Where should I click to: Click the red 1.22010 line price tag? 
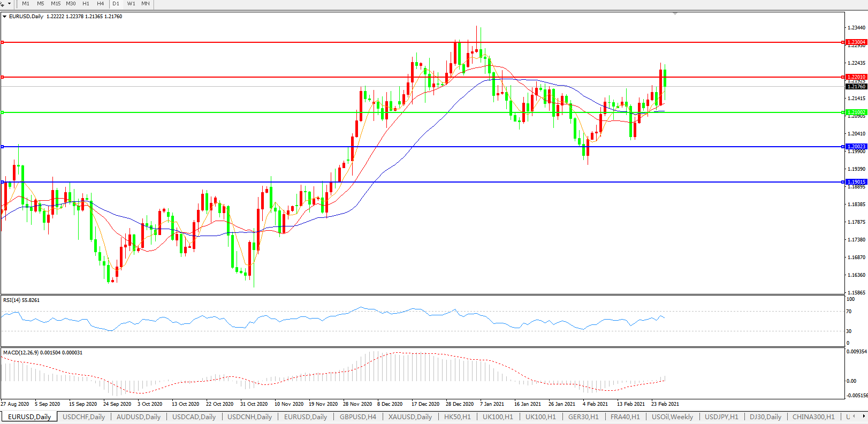[856, 77]
